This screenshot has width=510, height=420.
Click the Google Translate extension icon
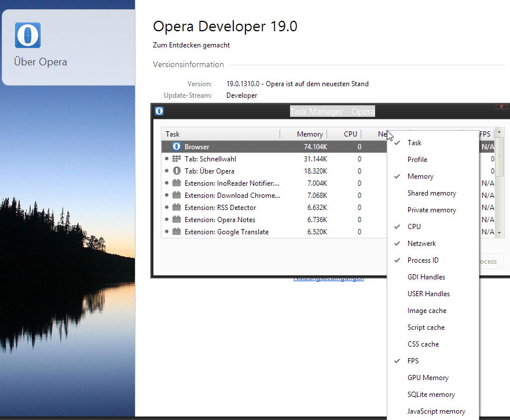point(177,232)
